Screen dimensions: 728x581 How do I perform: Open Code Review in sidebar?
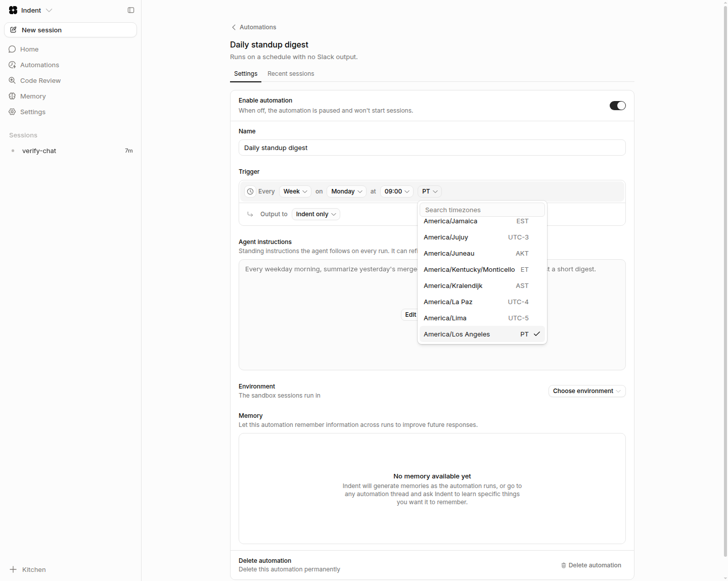click(70, 80)
